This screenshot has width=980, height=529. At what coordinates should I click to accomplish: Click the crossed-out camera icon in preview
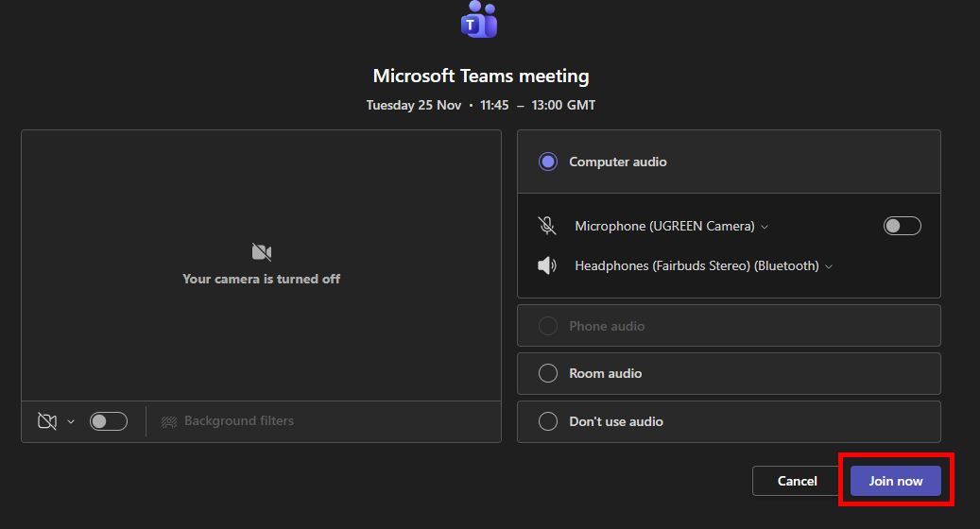(262, 252)
